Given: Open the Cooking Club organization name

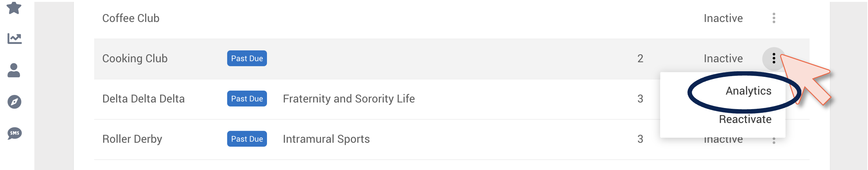Looking at the screenshot, I should 135,58.
